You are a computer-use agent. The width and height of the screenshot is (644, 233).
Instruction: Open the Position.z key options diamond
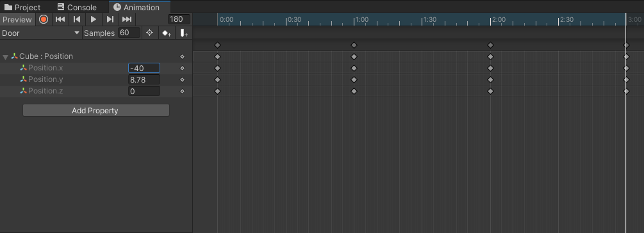tap(183, 91)
